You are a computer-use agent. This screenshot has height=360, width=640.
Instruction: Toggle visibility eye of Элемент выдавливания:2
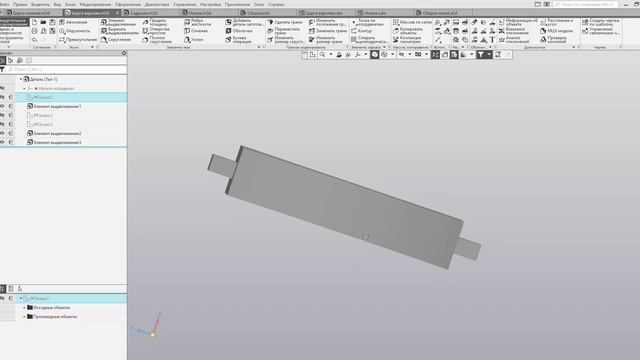pyautogui.click(x=2, y=133)
